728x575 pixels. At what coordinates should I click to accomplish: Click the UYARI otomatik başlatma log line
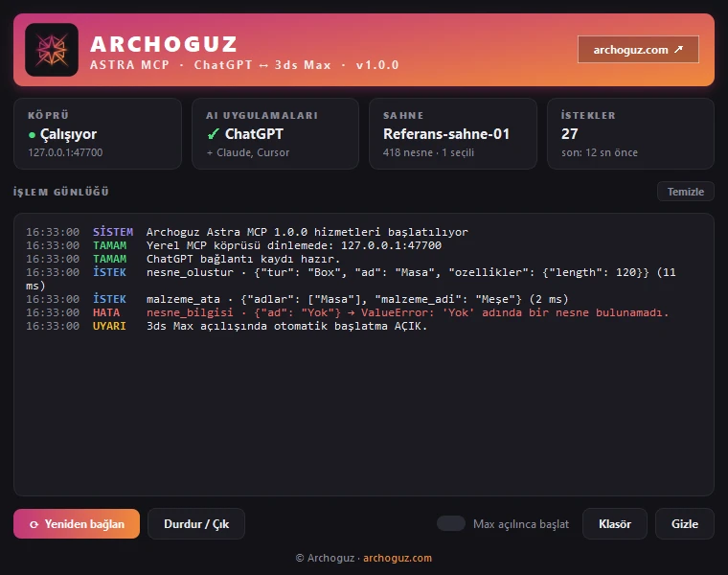coord(227,326)
